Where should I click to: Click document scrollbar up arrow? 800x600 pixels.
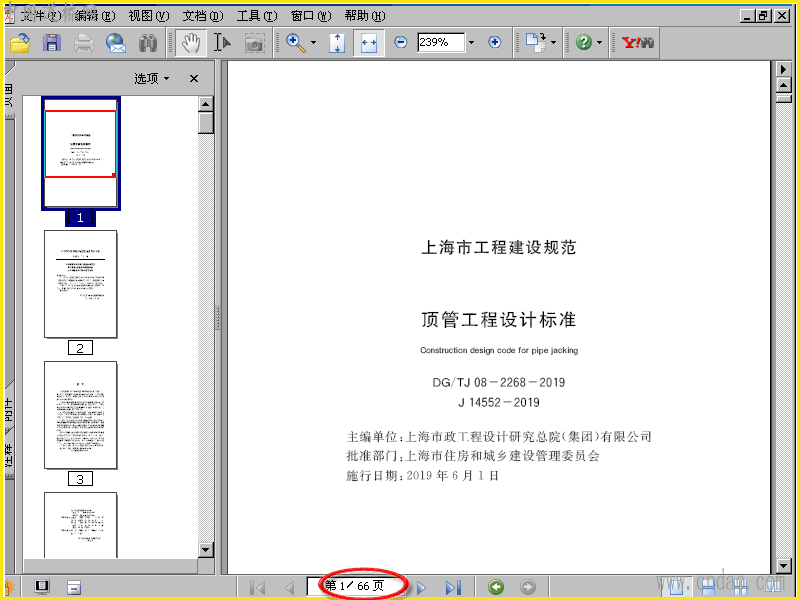[x=784, y=85]
